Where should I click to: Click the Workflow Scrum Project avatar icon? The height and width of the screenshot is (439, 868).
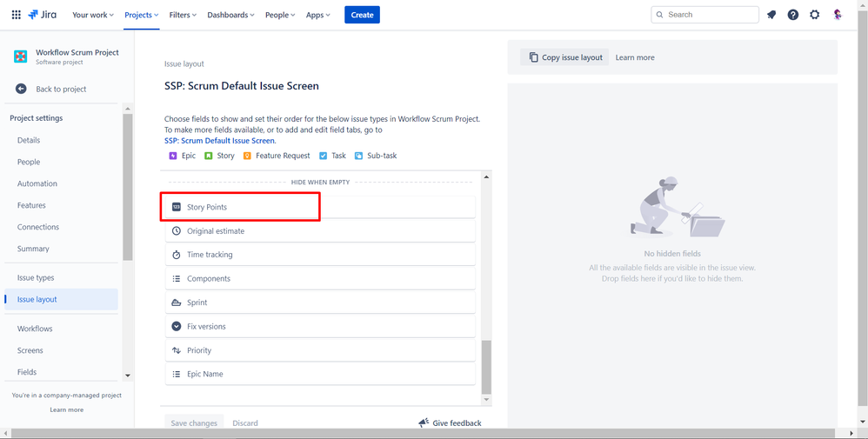point(21,57)
